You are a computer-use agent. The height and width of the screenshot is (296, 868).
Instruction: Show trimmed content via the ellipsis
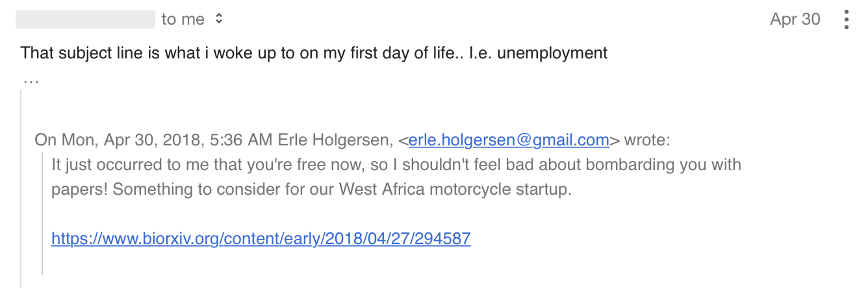coord(31,81)
